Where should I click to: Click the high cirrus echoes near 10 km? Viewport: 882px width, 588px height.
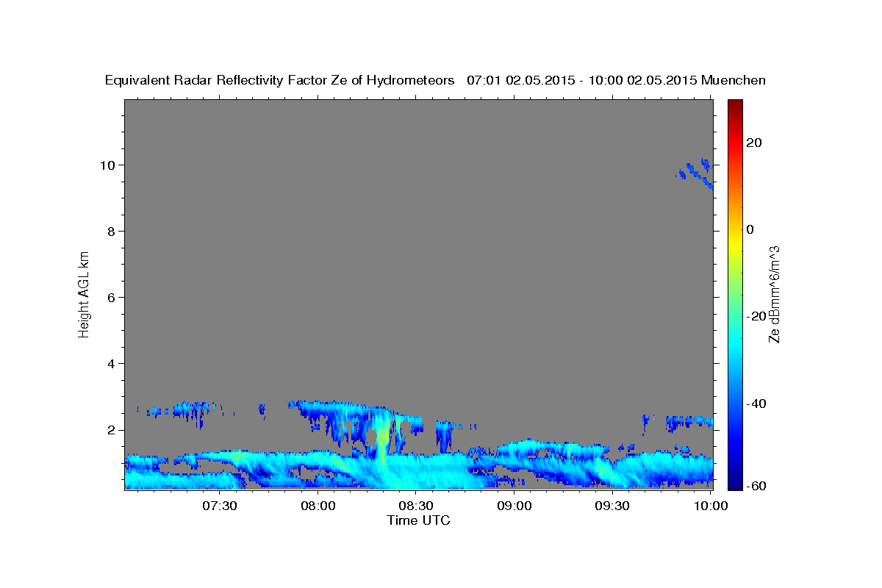pos(695,173)
